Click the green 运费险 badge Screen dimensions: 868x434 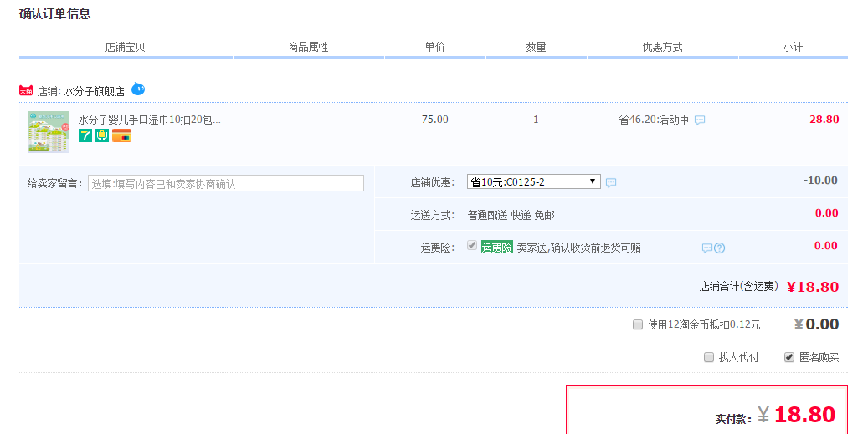click(x=496, y=248)
